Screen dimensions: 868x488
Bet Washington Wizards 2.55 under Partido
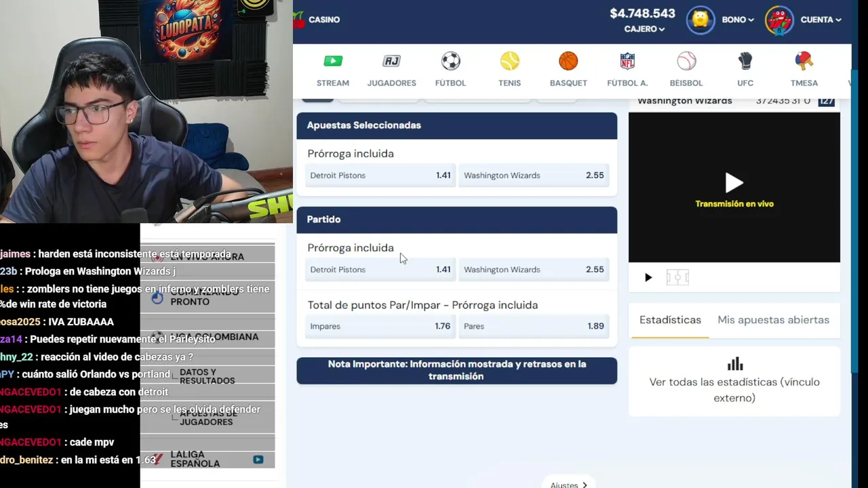533,270
